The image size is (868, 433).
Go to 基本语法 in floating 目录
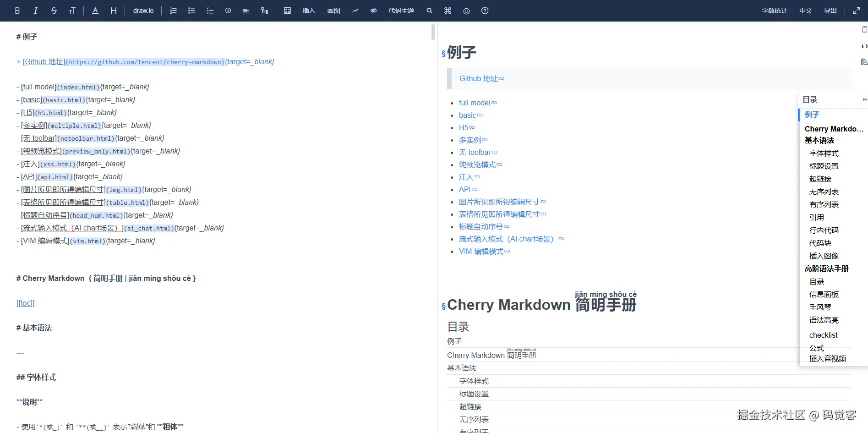coord(819,140)
